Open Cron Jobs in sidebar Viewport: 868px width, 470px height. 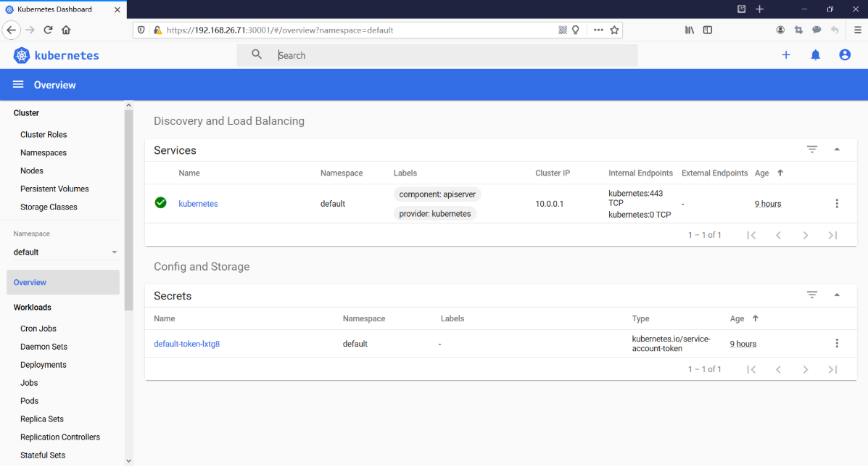point(38,329)
